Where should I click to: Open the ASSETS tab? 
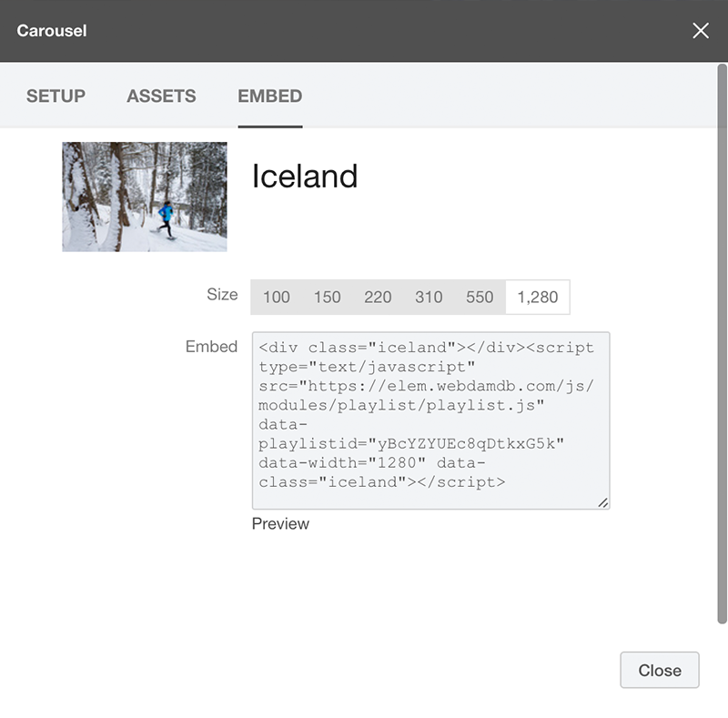click(x=161, y=96)
